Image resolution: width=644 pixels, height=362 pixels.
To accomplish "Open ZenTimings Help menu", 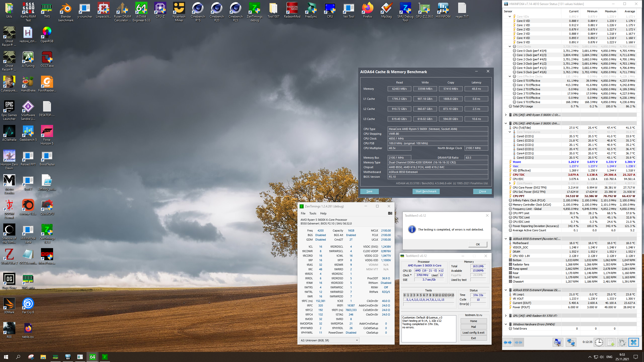I will click(323, 213).
